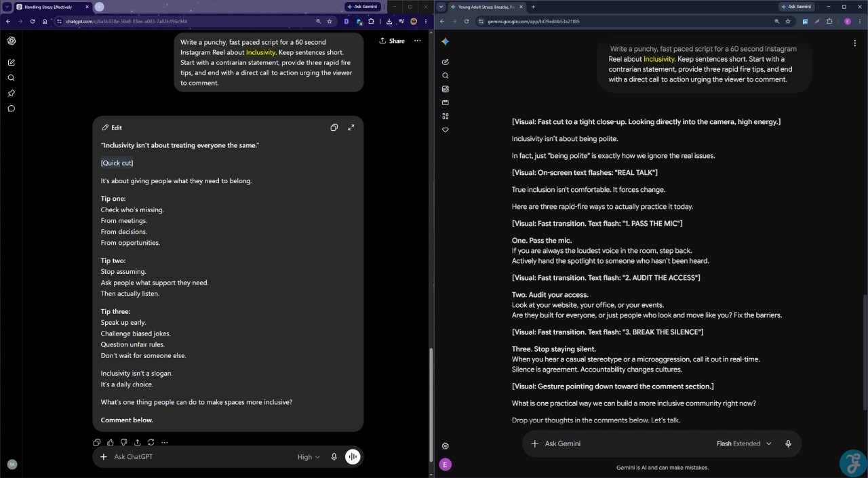
Task: Start a new chat in Gemini sidebar
Action: coord(446,62)
